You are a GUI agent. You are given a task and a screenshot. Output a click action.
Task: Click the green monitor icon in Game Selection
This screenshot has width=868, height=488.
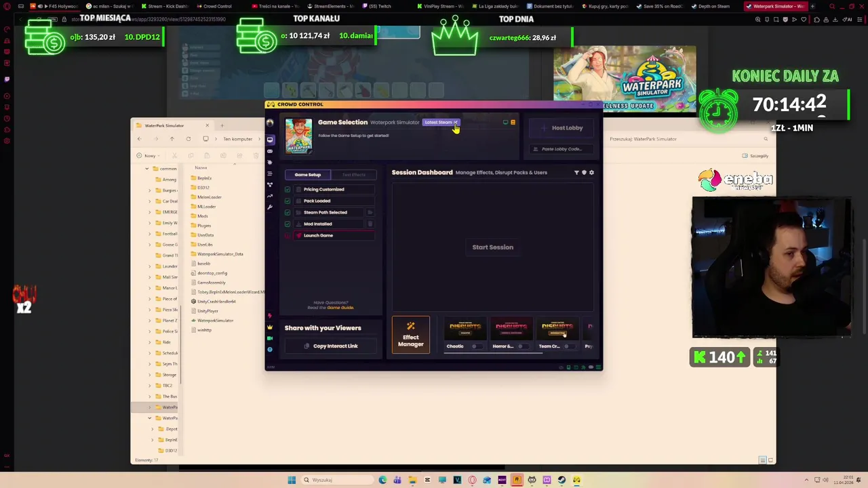[x=505, y=123]
